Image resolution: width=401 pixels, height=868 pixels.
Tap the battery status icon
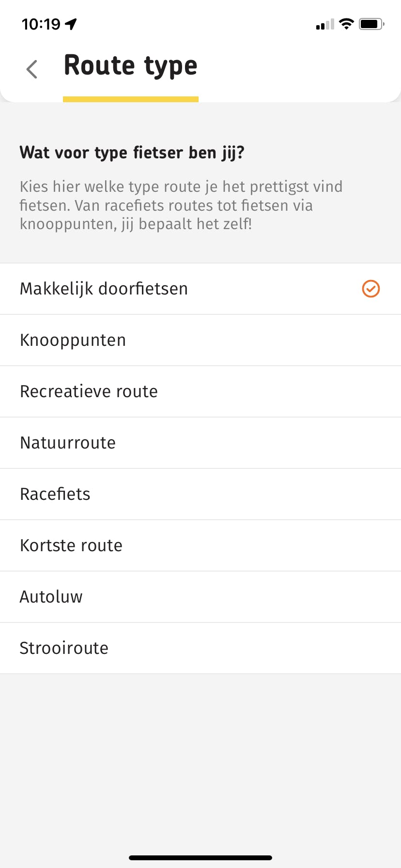[x=371, y=24]
